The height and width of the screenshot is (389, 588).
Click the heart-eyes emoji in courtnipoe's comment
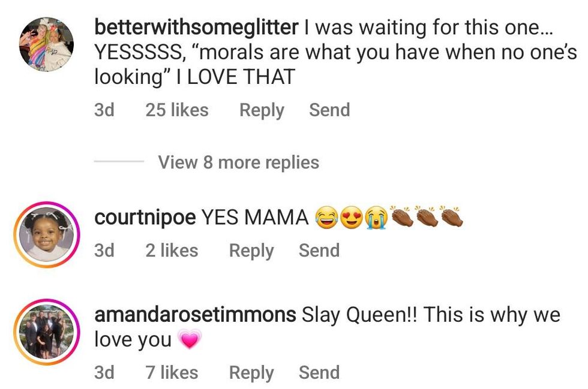[350, 218]
